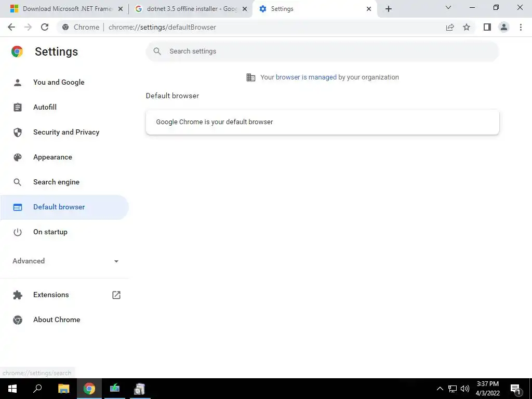Click the 'Default browser' section heading
This screenshot has width=532, height=399.
click(x=172, y=96)
